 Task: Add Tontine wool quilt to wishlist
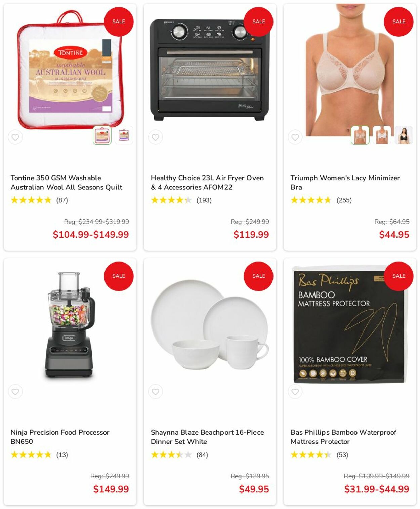(x=15, y=137)
